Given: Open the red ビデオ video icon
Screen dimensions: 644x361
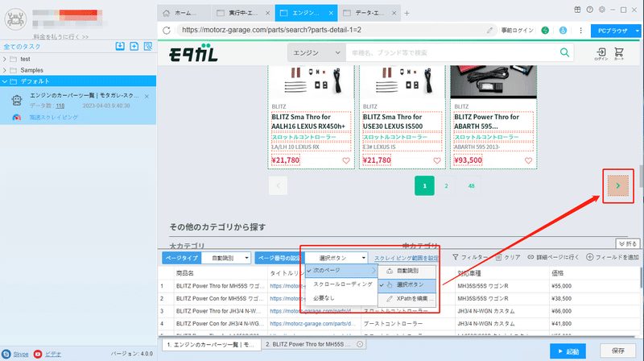Looking at the screenshot, I should (x=38, y=354).
